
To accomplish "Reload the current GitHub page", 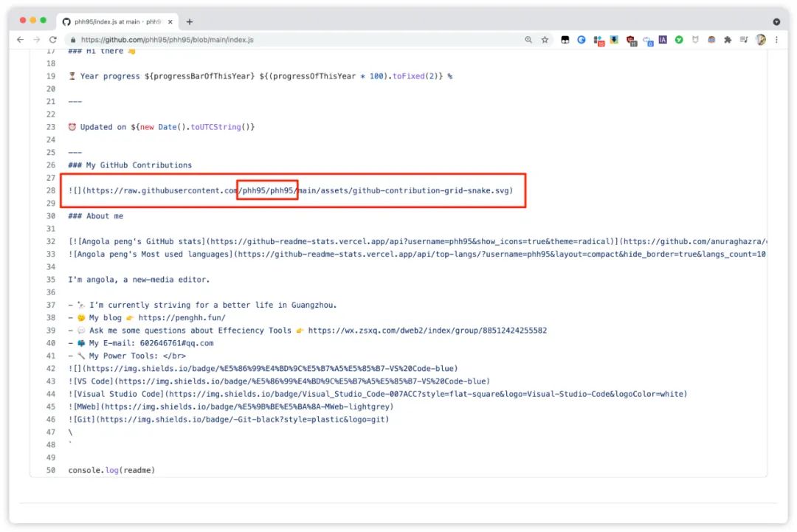I will (x=53, y=40).
